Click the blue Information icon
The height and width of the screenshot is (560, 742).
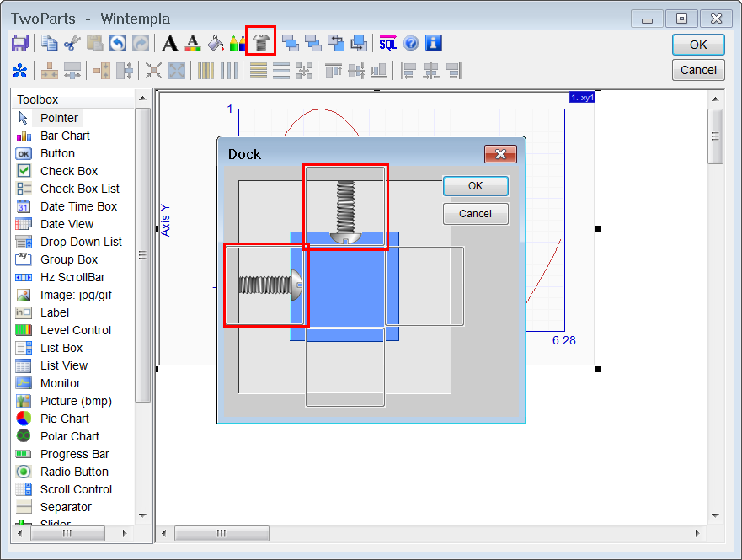[434, 43]
